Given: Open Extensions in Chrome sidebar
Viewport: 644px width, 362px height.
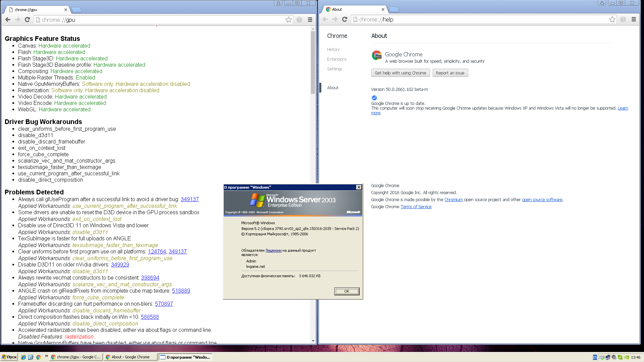Looking at the screenshot, I should (x=337, y=59).
